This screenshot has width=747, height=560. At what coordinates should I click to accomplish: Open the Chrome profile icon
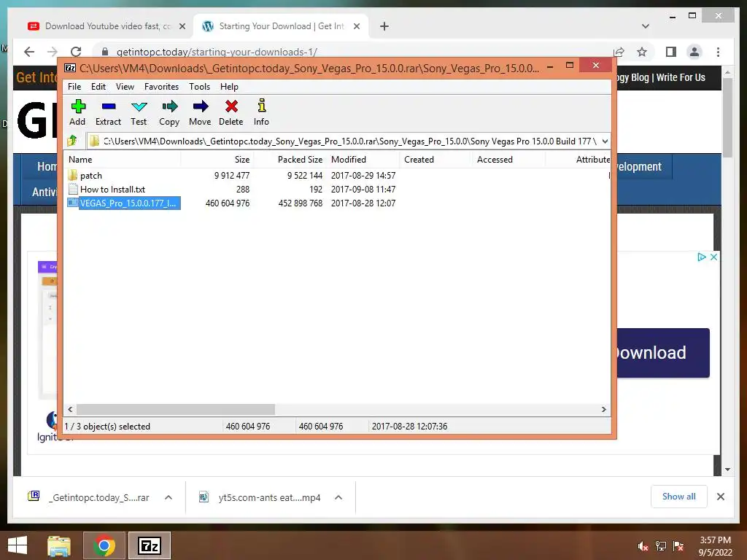click(x=694, y=52)
